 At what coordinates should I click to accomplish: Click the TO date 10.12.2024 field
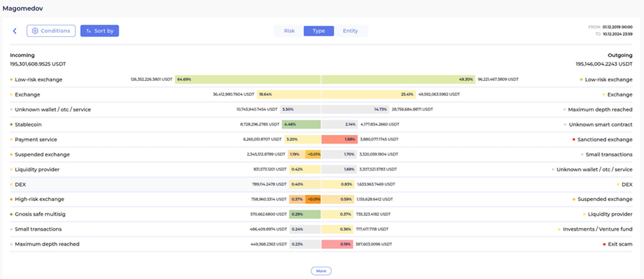pyautogui.click(x=617, y=34)
